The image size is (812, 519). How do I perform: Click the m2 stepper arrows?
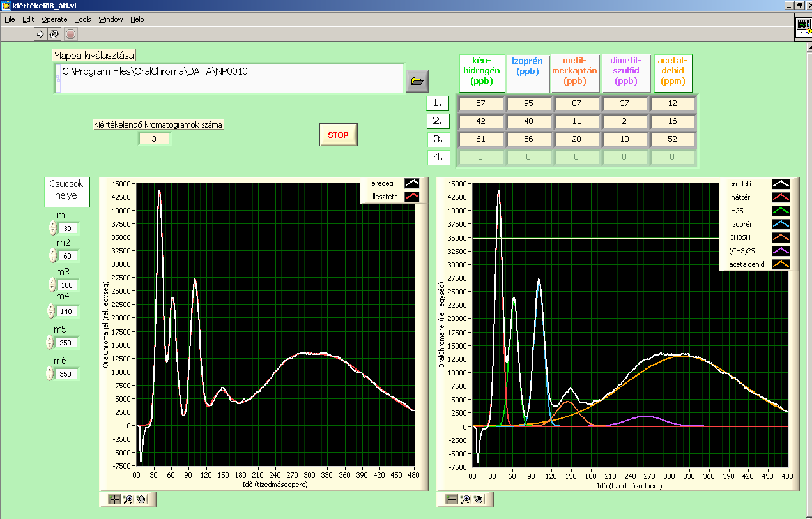click(52, 255)
